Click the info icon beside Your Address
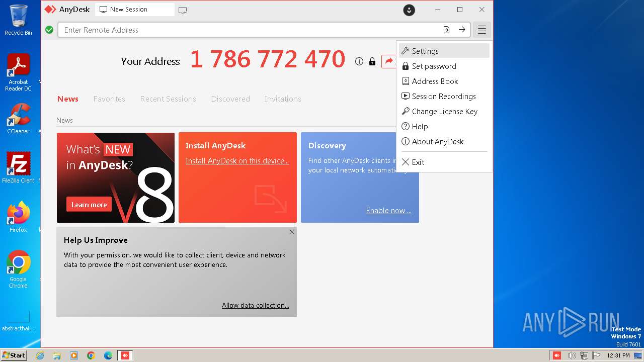Viewport: 644px width, 362px height. click(x=359, y=61)
